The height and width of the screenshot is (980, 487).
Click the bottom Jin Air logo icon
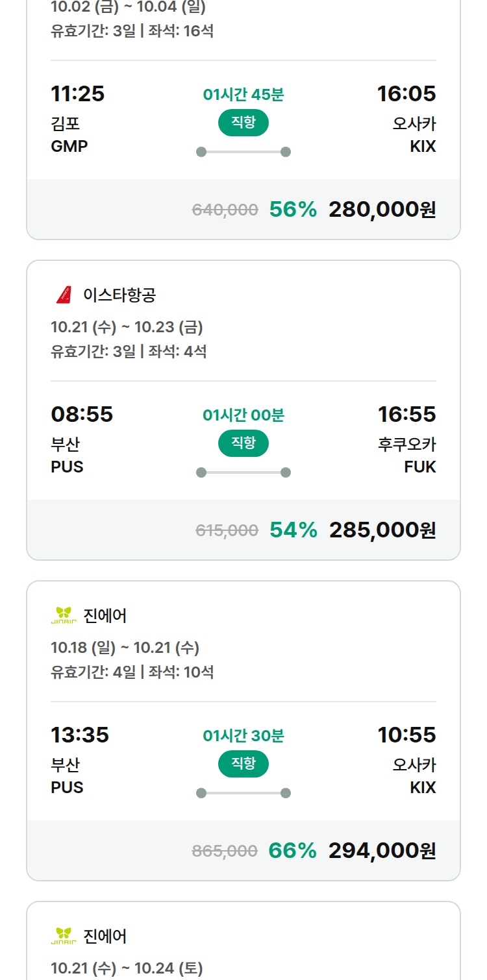coord(64,936)
